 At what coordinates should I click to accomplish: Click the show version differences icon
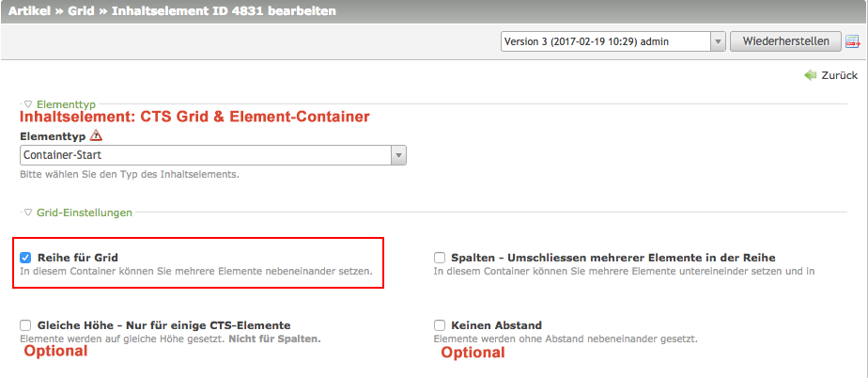[853, 41]
